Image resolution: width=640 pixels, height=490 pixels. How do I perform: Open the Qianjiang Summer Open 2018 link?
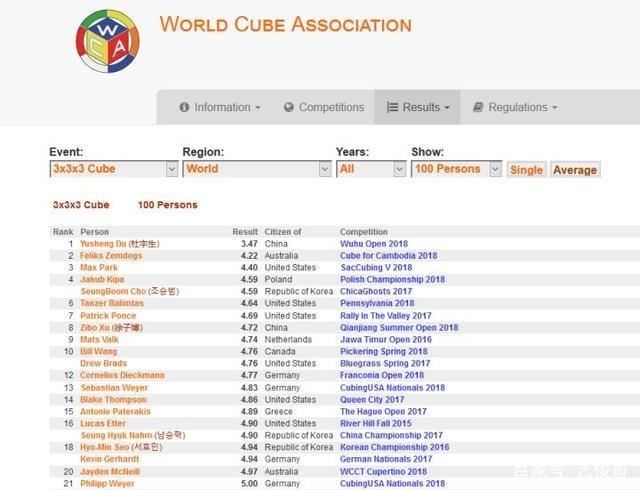[399, 327]
